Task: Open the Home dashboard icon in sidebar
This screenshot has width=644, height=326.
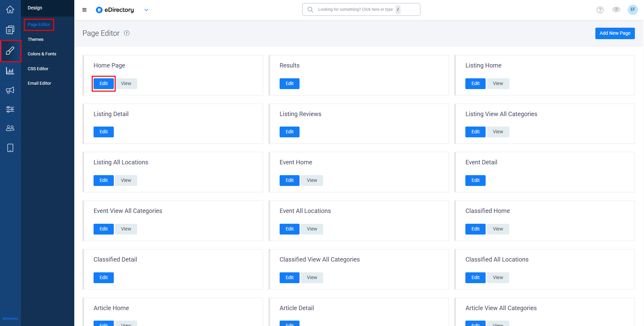Action: pos(10,10)
